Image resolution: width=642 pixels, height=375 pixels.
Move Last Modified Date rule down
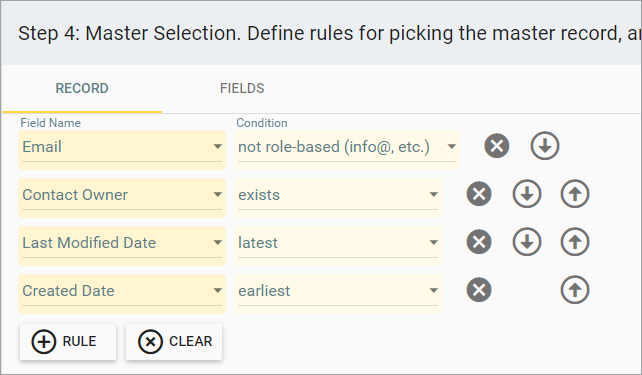(527, 242)
